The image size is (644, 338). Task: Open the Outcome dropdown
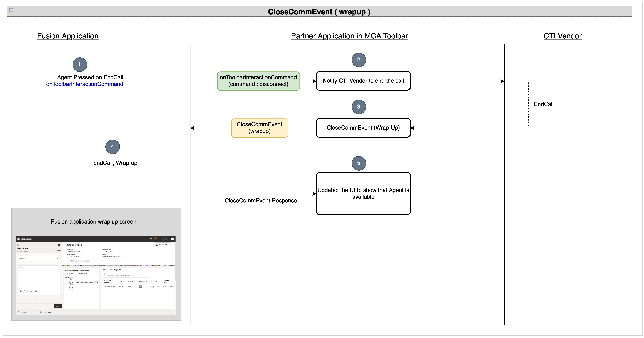39,258
